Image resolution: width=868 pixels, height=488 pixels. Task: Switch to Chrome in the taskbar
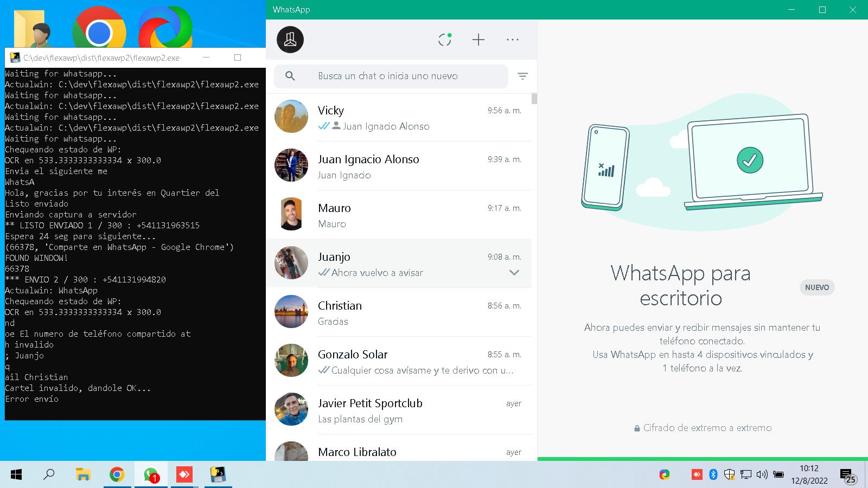[117, 475]
